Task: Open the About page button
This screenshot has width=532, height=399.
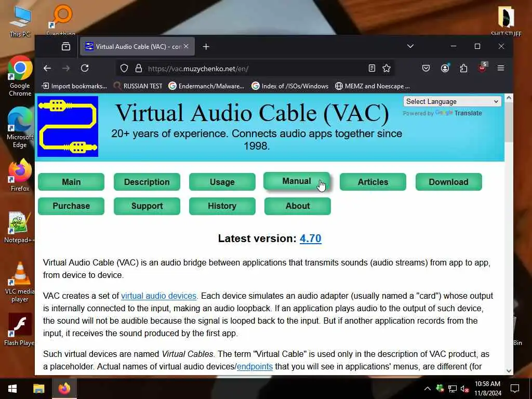Action: click(x=298, y=206)
